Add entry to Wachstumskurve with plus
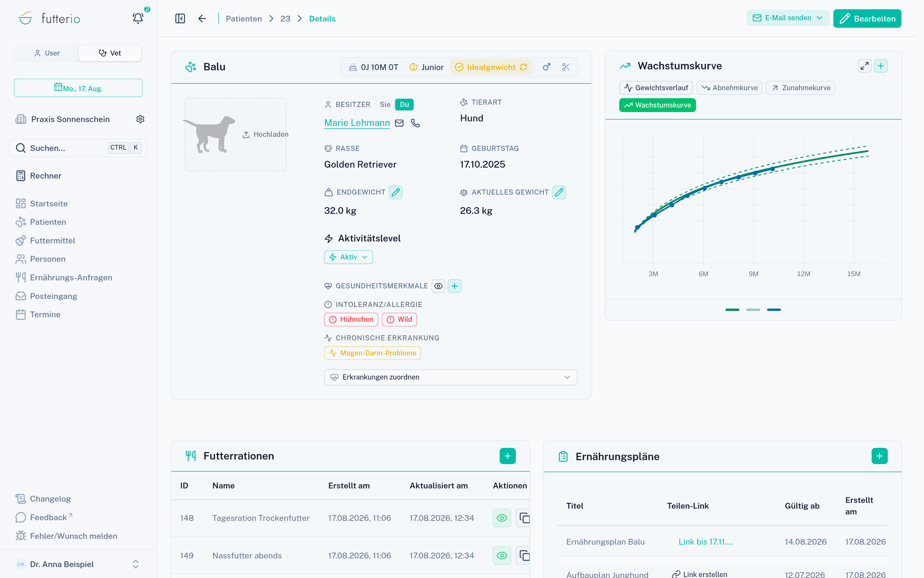This screenshot has width=924, height=578. [881, 66]
